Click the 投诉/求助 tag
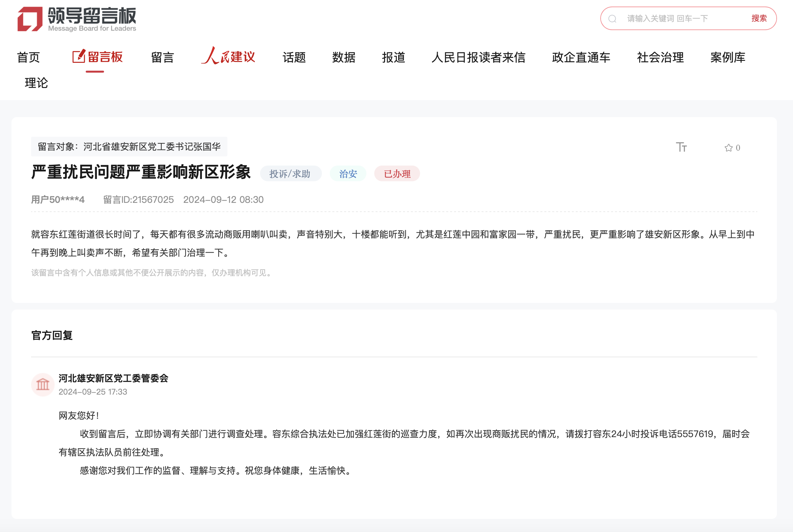 tap(290, 173)
